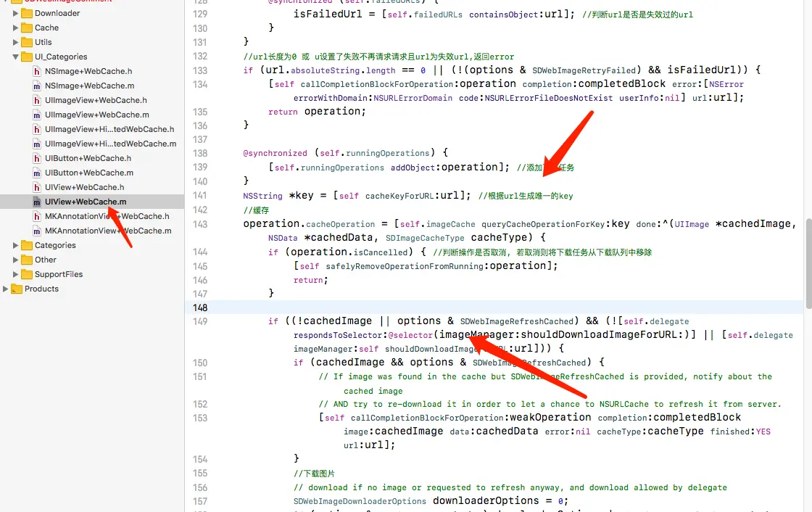Collapse the UI_Categories folder triangle
The height and width of the screenshot is (512, 812).
click(15, 57)
